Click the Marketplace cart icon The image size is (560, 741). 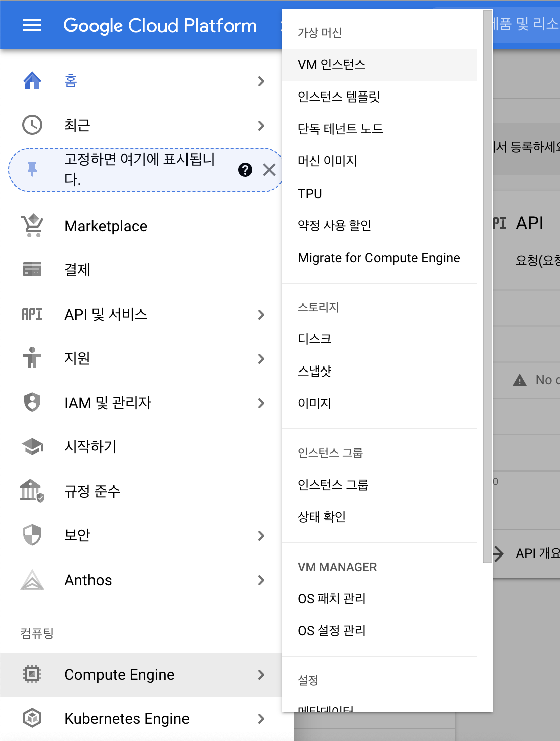click(x=32, y=226)
